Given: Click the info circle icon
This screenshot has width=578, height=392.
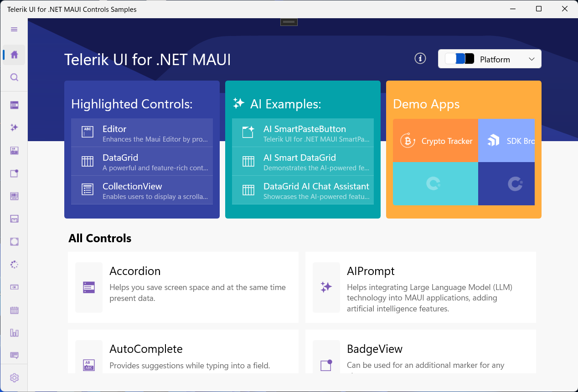Looking at the screenshot, I should 420,58.
